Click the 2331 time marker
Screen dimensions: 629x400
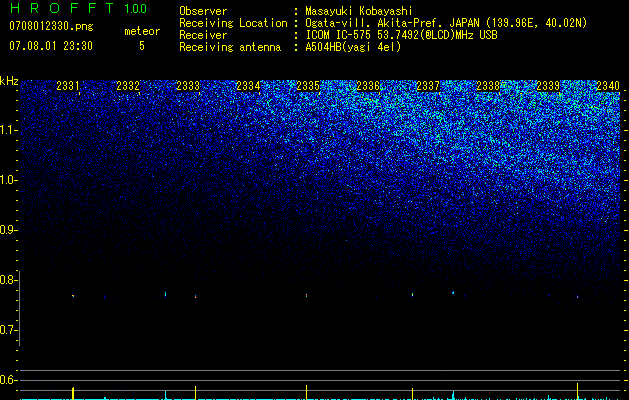pos(68,86)
